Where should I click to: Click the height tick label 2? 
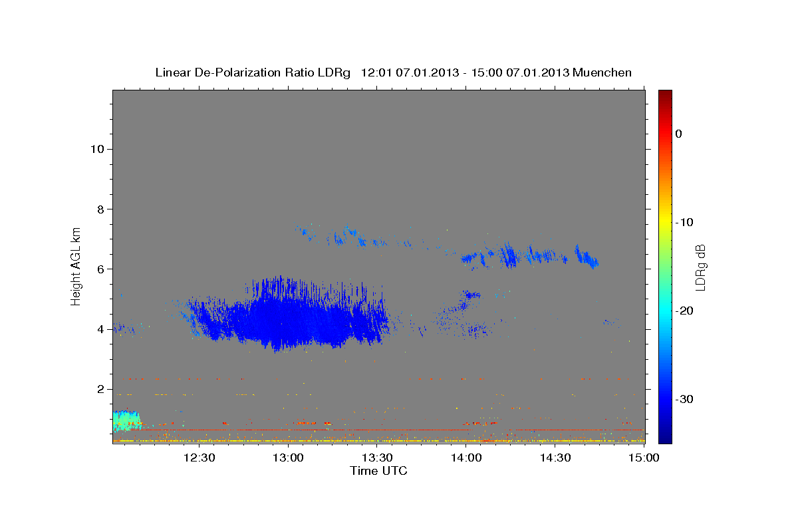tap(100, 389)
